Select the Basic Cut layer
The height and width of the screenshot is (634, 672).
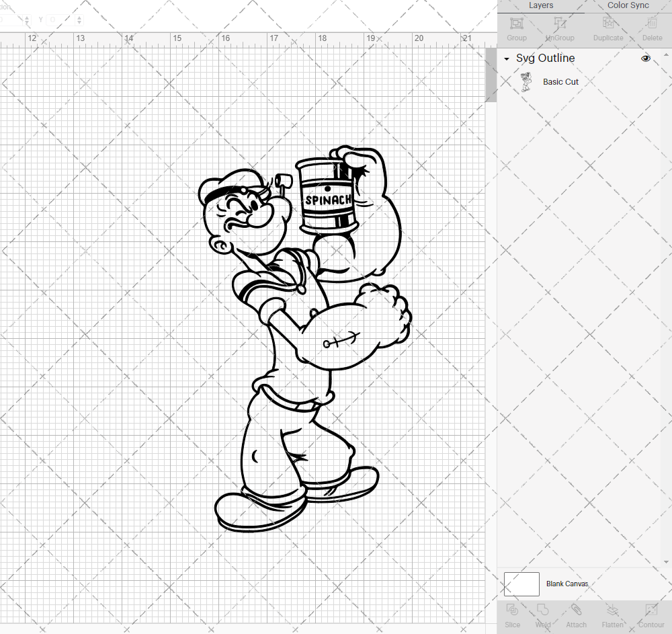pyautogui.click(x=560, y=81)
